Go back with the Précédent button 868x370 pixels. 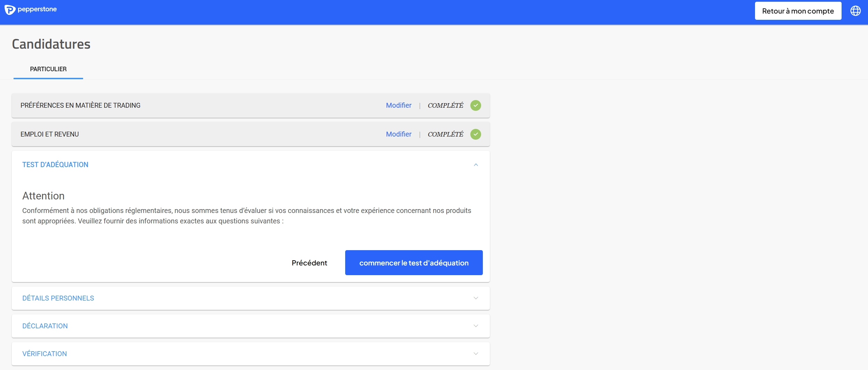(309, 263)
